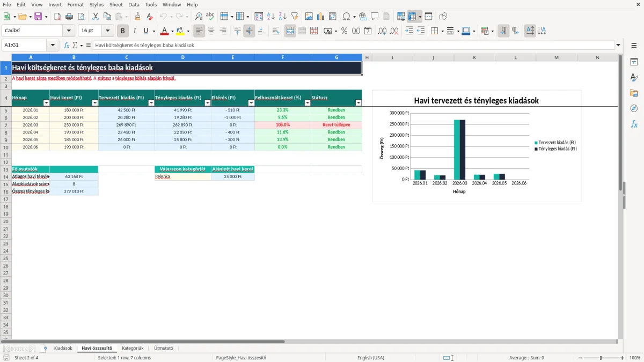The height and width of the screenshot is (362, 644).
Task: Cut the selection with scissors icon
Action: [96, 17]
